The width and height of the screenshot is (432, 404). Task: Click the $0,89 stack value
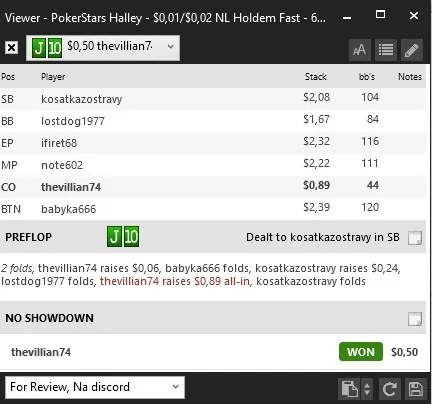tap(316, 185)
